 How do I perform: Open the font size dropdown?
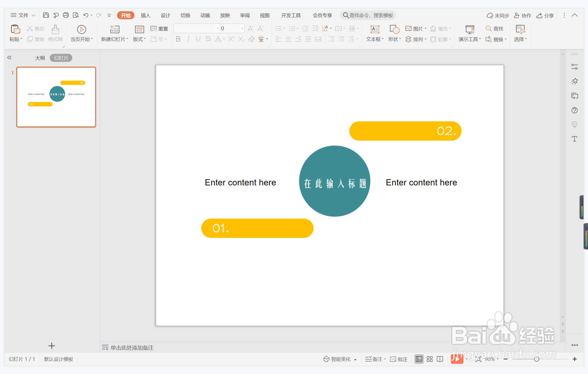pos(242,29)
